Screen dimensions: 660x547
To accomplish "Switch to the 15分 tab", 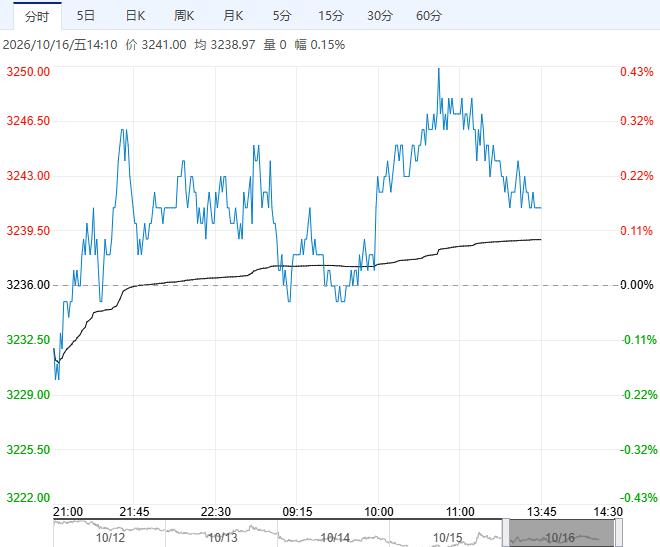I will click(x=331, y=16).
